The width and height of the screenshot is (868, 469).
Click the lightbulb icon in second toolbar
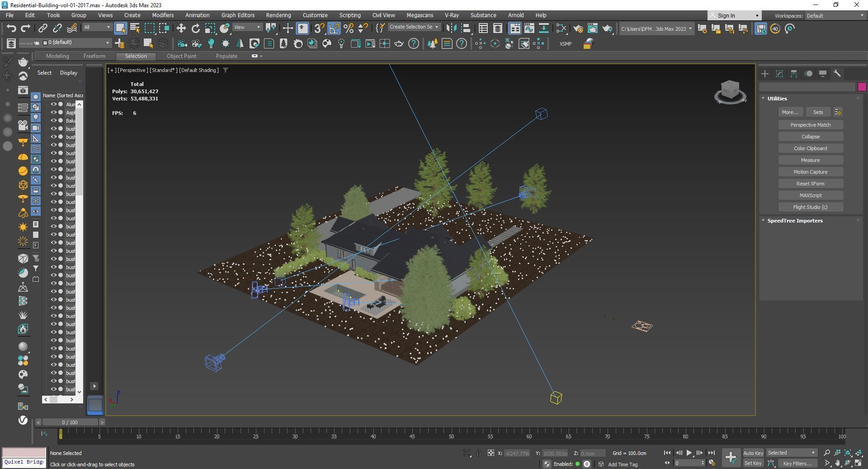(x=211, y=43)
